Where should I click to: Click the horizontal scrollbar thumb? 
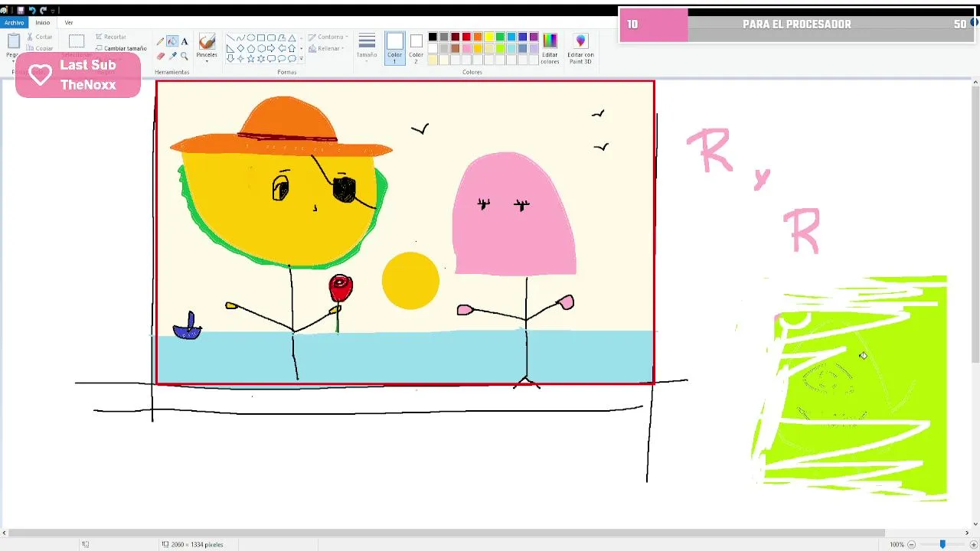447,533
